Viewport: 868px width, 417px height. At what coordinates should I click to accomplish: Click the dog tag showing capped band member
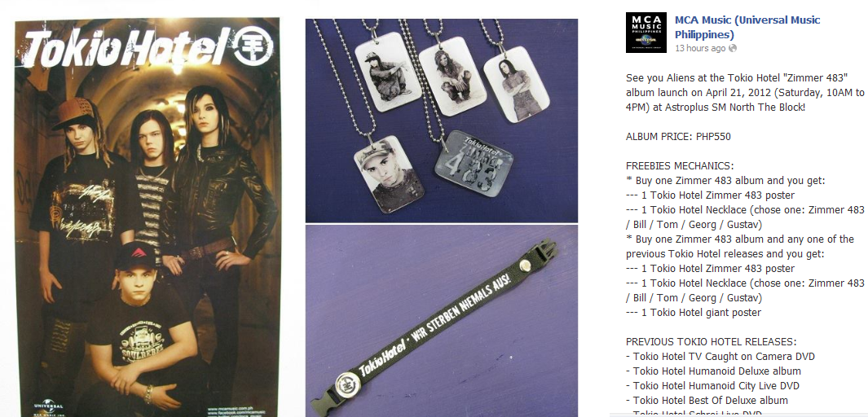[x=389, y=173]
